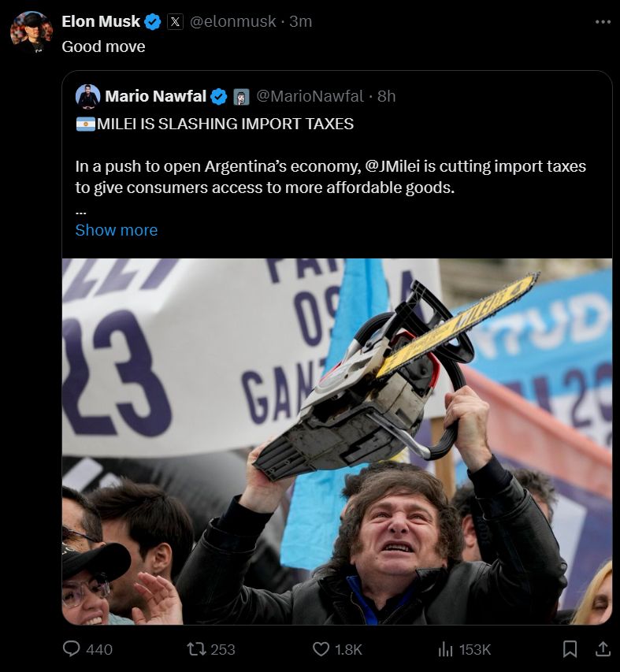The height and width of the screenshot is (672, 620).
Task: Open @elonmusk profile via the handle
Action: [234, 21]
